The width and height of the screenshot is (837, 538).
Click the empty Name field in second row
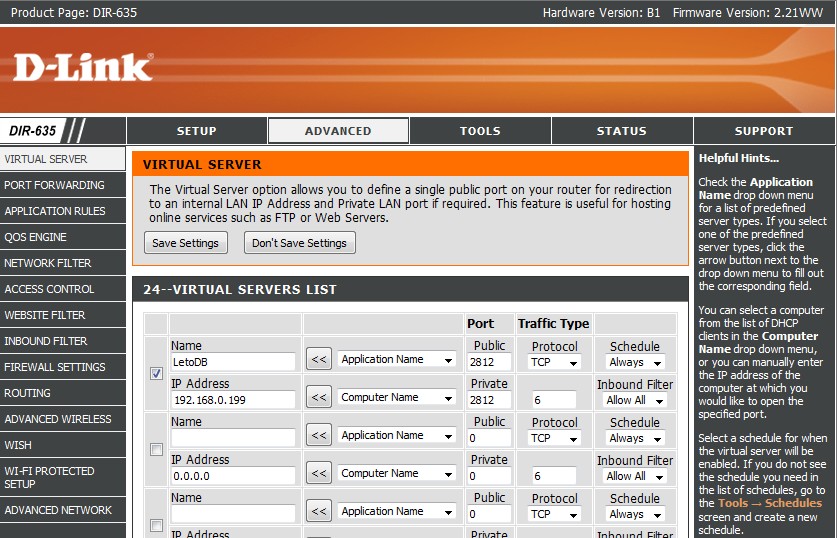[233, 438]
